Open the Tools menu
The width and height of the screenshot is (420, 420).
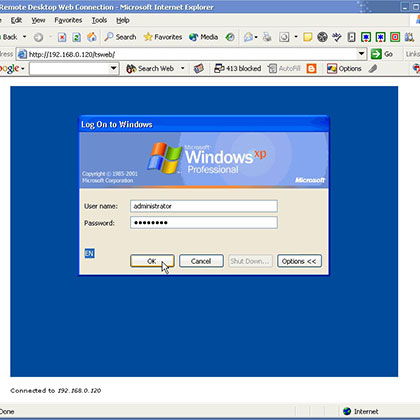coord(99,20)
